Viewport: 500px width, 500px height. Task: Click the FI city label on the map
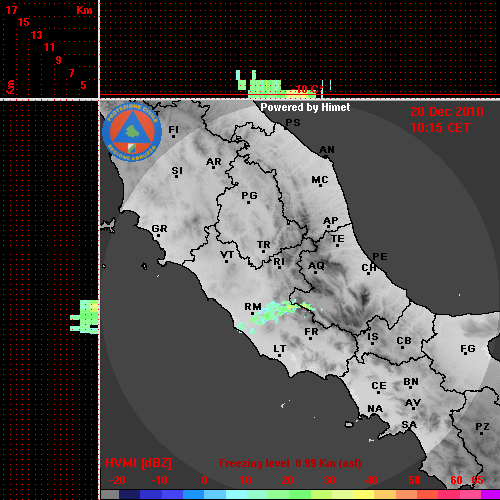point(173,129)
